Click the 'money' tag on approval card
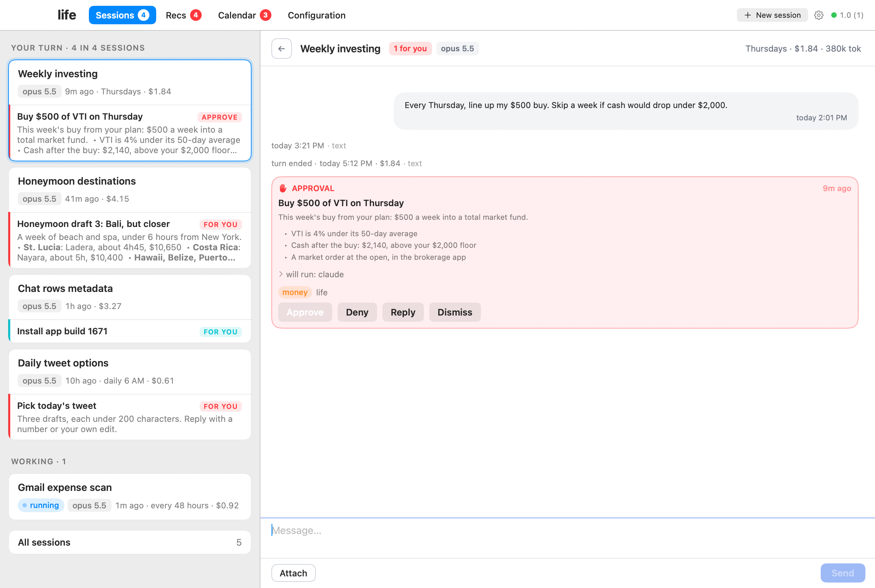This screenshot has width=875, height=588. [295, 292]
